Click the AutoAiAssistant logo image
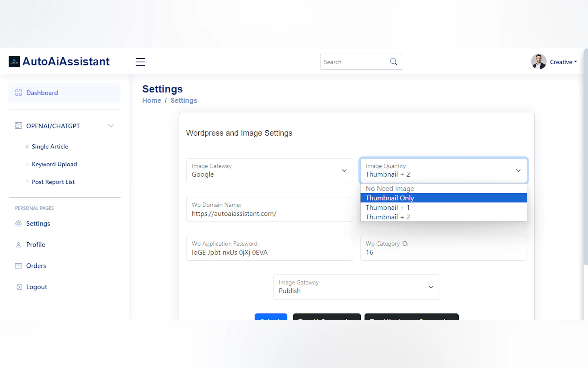 point(14,62)
